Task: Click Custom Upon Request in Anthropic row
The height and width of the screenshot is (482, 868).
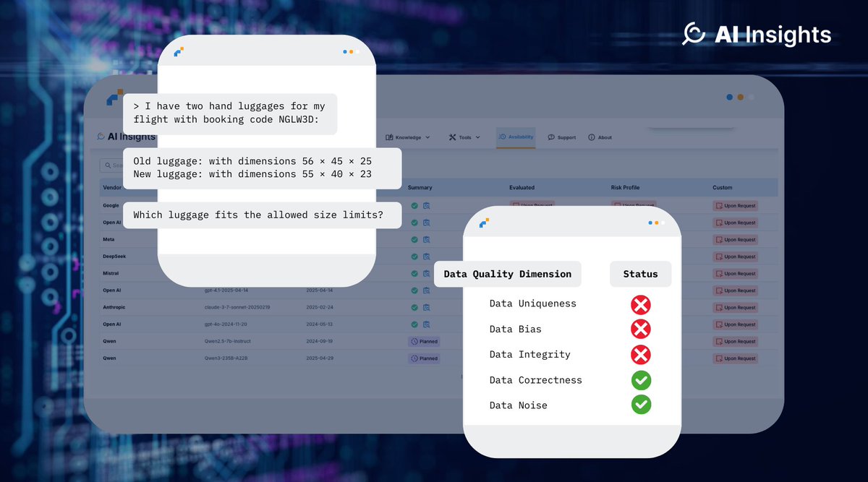Action: pyautogui.click(x=736, y=307)
